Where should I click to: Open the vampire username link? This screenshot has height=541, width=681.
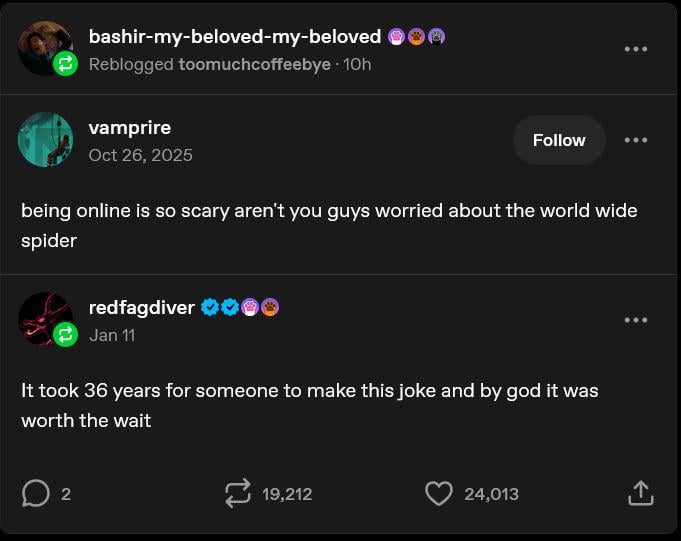(x=130, y=128)
